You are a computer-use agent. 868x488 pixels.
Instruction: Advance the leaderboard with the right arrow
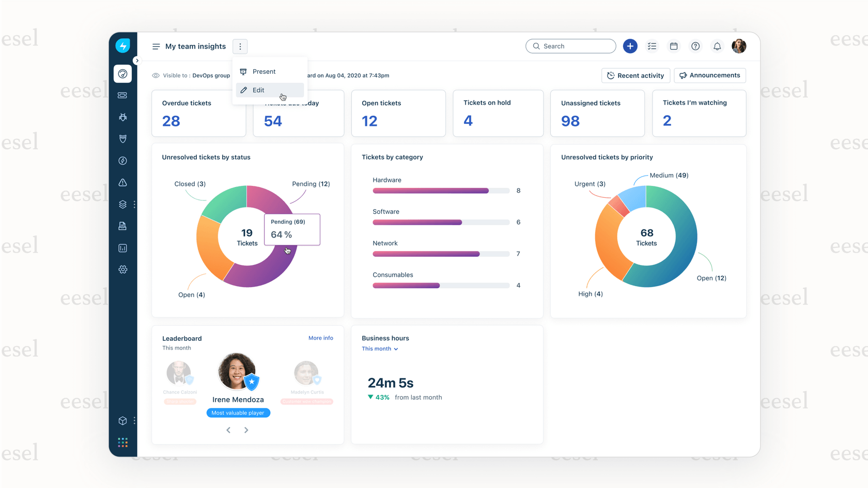coord(246,430)
